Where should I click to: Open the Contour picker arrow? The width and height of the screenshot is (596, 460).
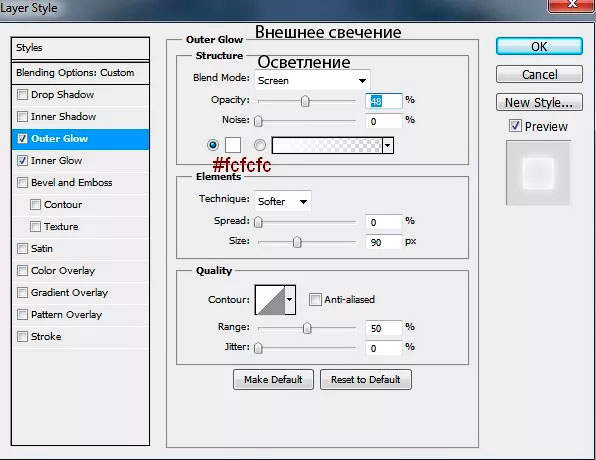point(290,300)
